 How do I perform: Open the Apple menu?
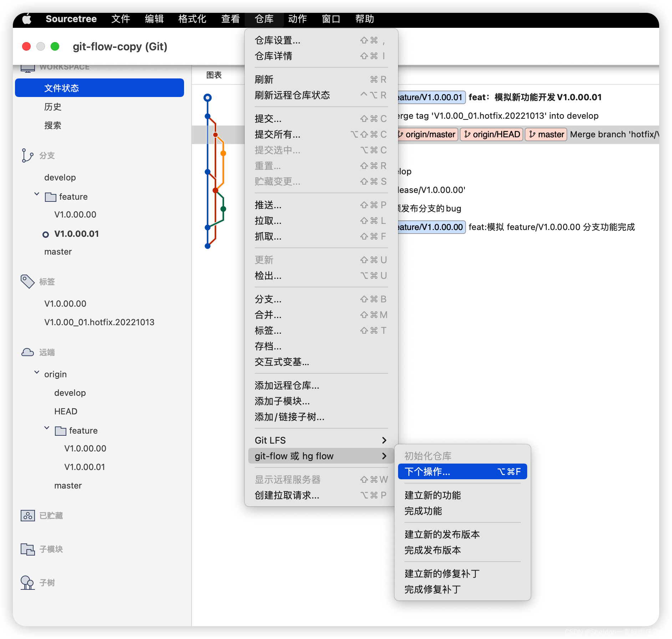tap(27, 19)
